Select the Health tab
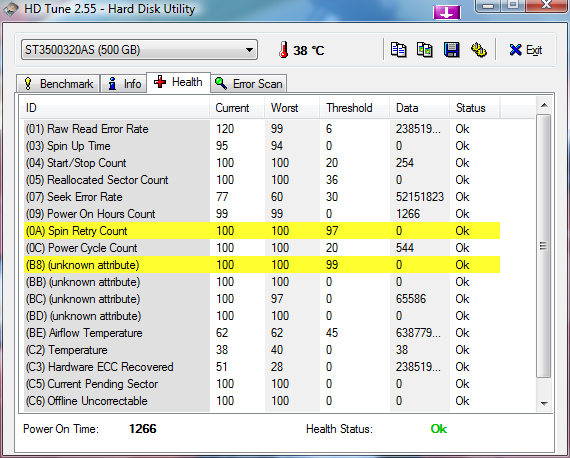The width and height of the screenshot is (570, 458). coord(178,82)
